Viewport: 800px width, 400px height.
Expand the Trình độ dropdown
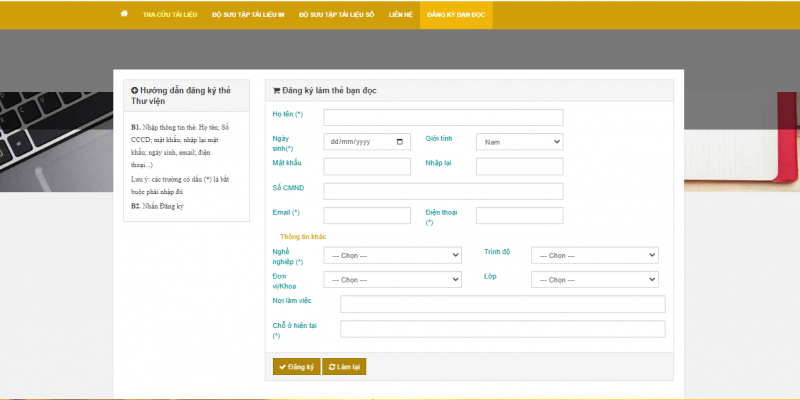[x=594, y=255]
